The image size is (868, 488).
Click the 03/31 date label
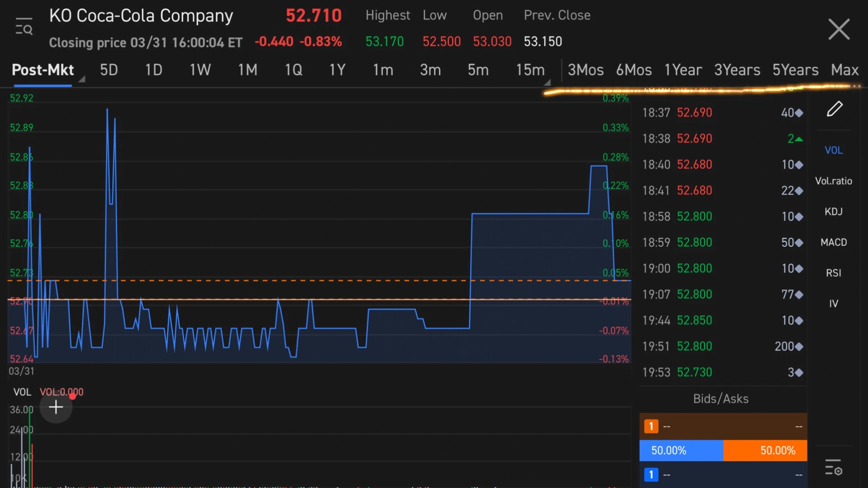21,371
